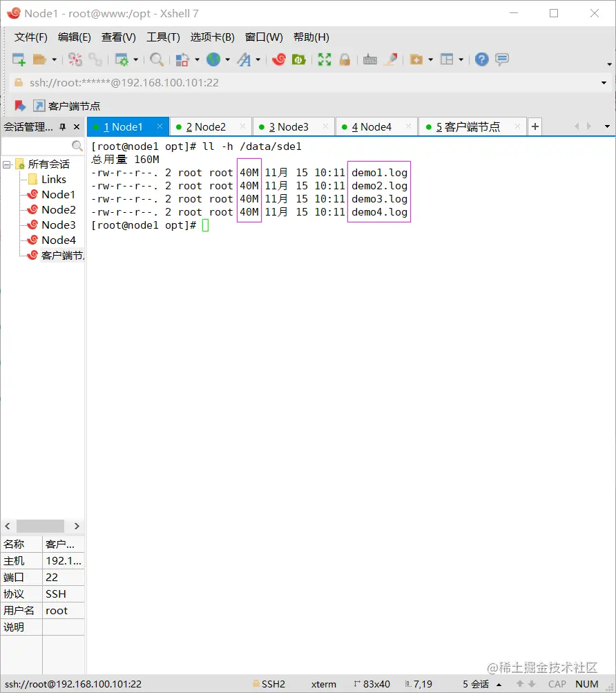Close the session manager panel
The image size is (616, 693).
point(77,127)
